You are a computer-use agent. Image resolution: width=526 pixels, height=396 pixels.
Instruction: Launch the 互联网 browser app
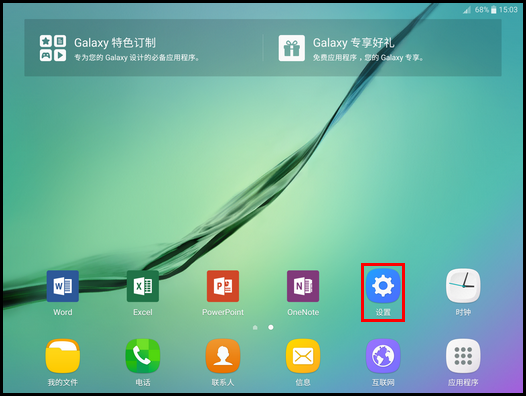(383, 356)
